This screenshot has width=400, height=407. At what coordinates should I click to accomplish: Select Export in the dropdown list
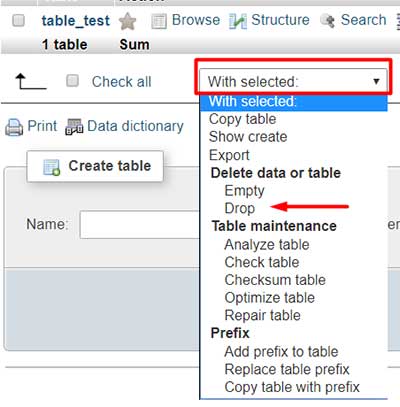click(229, 155)
